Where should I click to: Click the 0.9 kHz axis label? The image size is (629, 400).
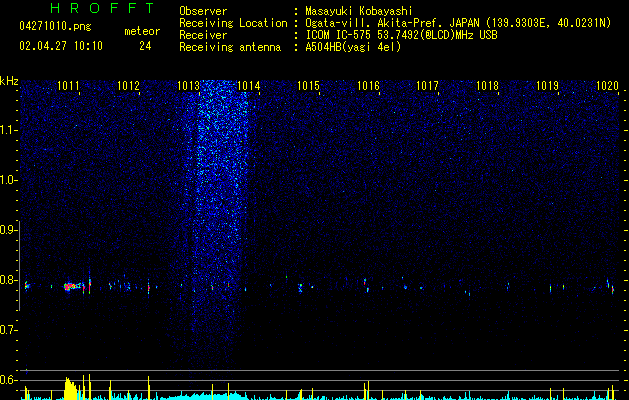click(x=8, y=230)
